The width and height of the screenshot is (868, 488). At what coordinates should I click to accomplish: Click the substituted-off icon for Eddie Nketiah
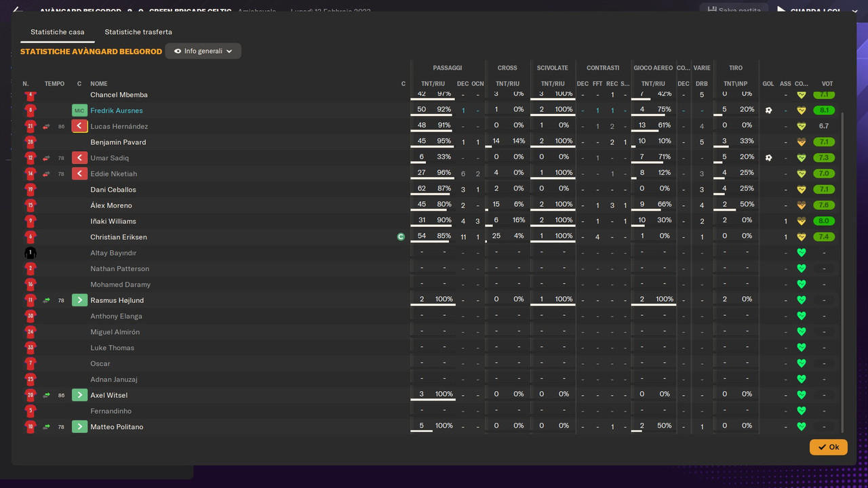point(79,174)
